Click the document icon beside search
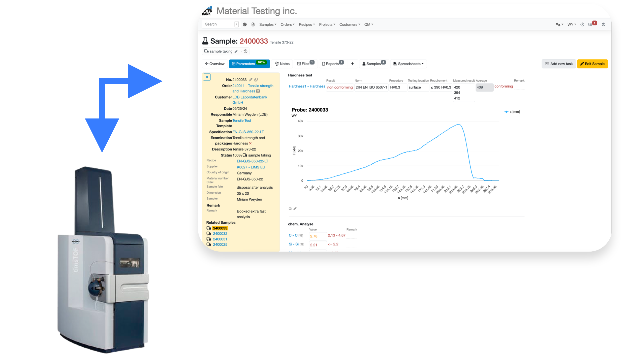This screenshot has width=623, height=364. pos(253,24)
